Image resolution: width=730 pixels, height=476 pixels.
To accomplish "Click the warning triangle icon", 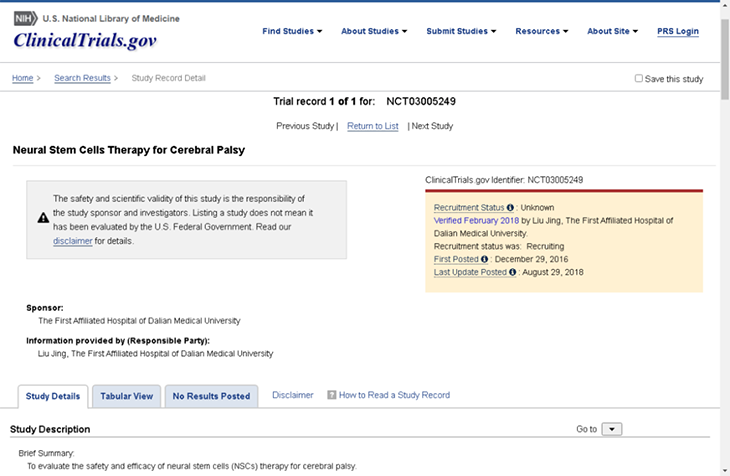I will tap(43, 218).
